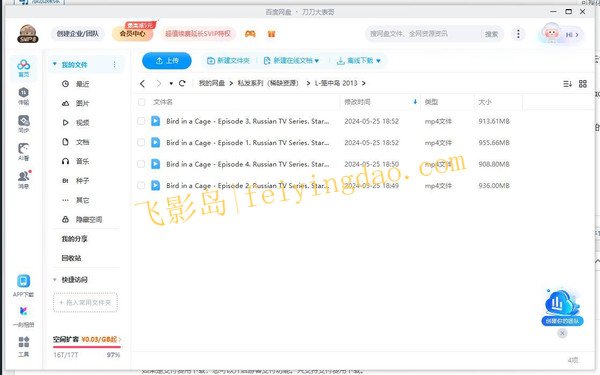Go back with the left arrow navigation icon
600x375 pixels.
coord(142,83)
